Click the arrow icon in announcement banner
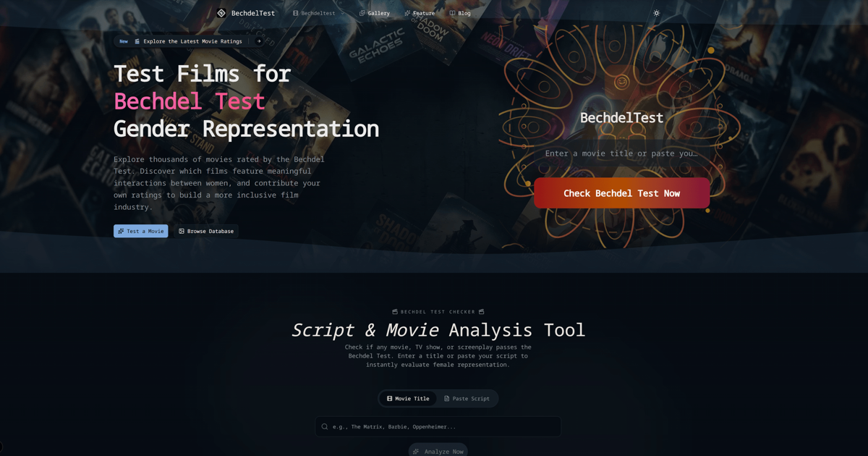868x456 pixels. pyautogui.click(x=259, y=41)
